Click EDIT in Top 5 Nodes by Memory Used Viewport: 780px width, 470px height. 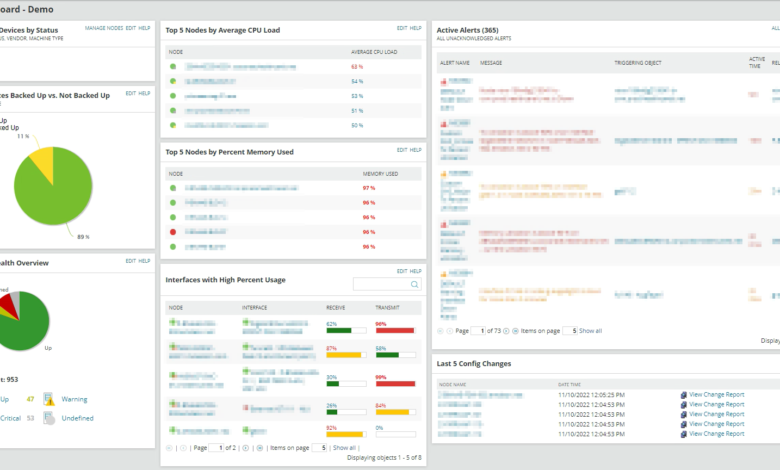402,150
